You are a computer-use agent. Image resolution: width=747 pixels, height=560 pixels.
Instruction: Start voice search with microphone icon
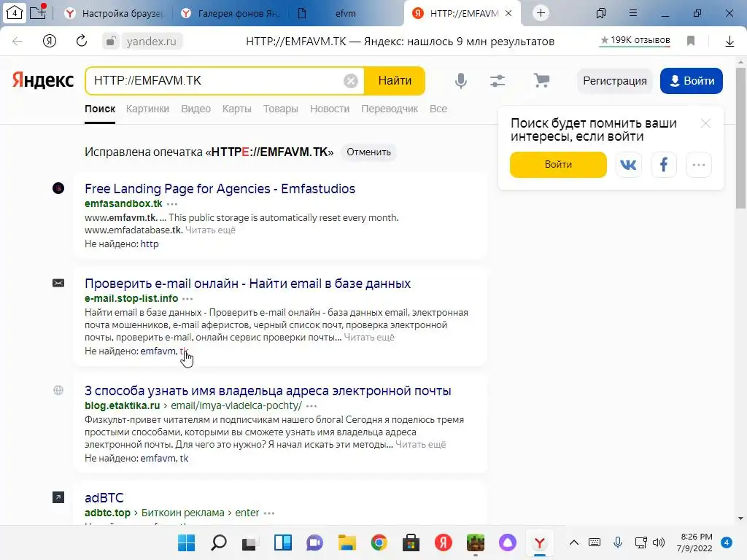click(461, 81)
